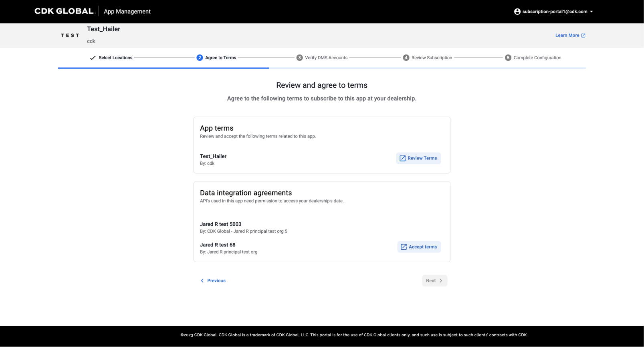Screen dimensions: 644x347
Task: Go back with the Previous button
Action: [213, 280]
